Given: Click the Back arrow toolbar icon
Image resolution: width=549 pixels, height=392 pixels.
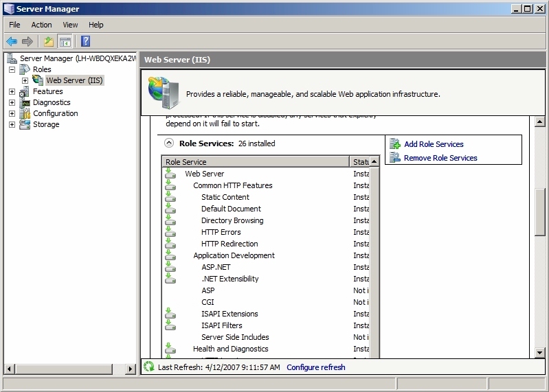Looking at the screenshot, I should point(12,42).
